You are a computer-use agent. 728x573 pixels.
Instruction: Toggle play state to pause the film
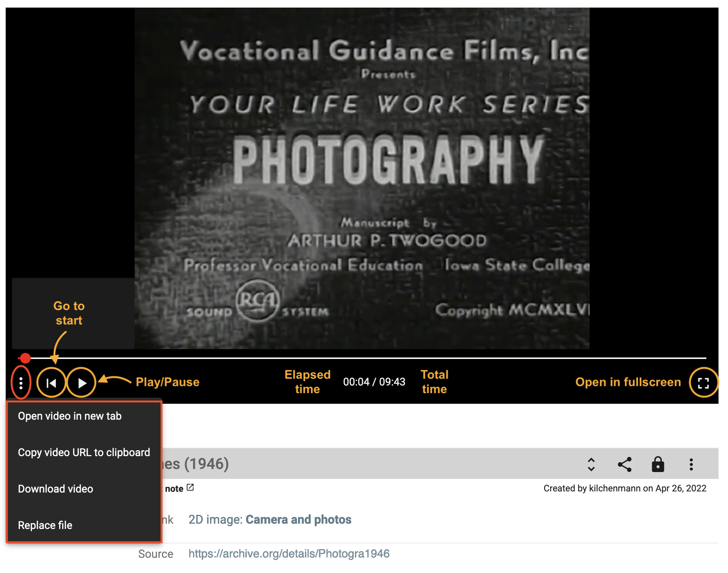pos(82,383)
